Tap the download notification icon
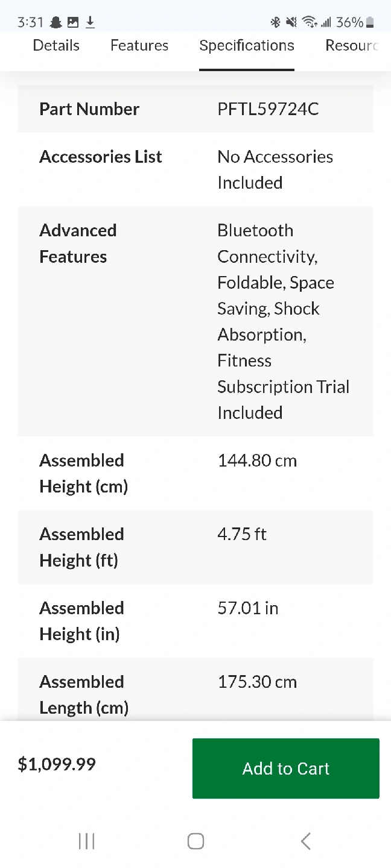391x868 pixels. click(90, 23)
